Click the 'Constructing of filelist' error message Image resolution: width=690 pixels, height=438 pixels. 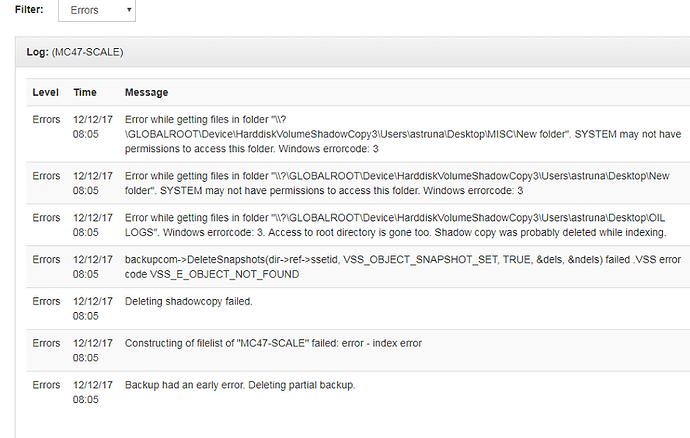pyautogui.click(x=273, y=343)
